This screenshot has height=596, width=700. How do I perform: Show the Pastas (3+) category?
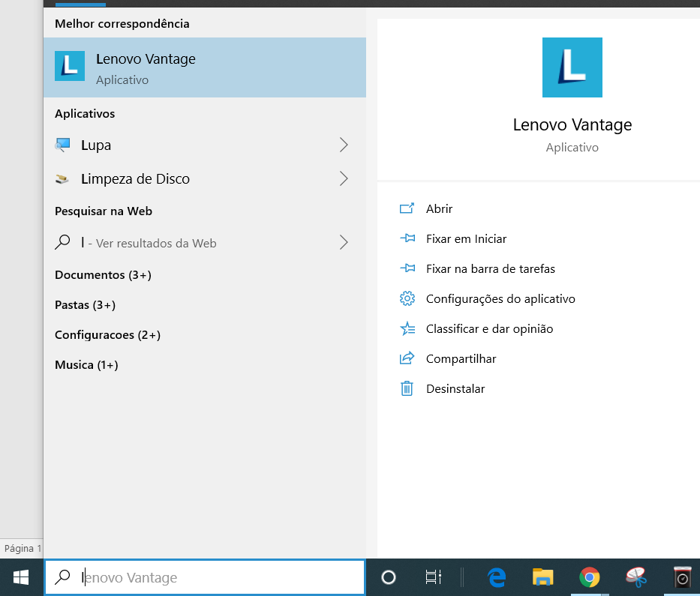coord(86,304)
